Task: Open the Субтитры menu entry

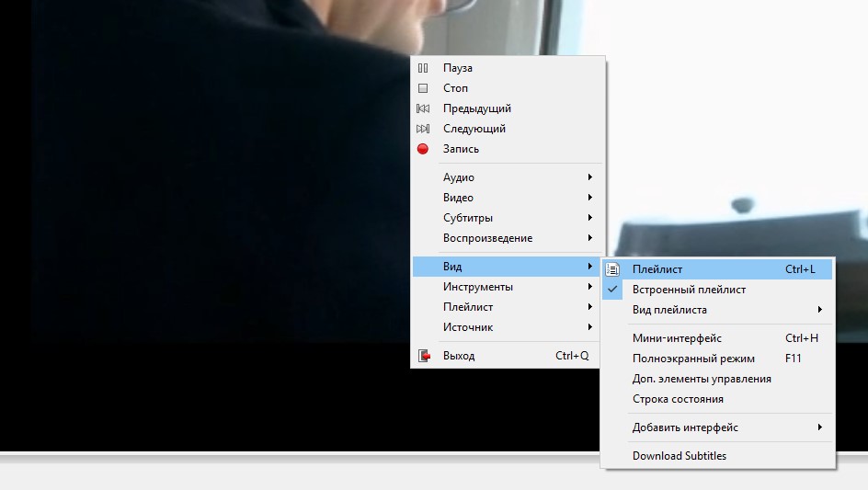Action: point(468,218)
